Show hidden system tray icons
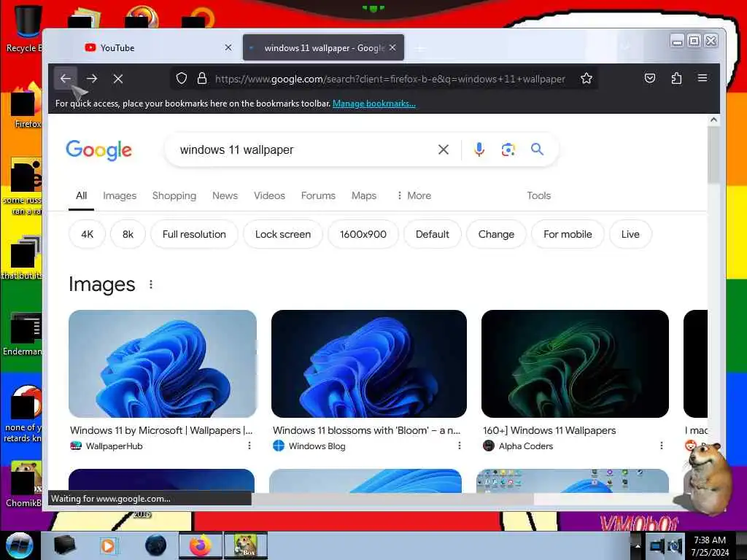 tap(638, 546)
